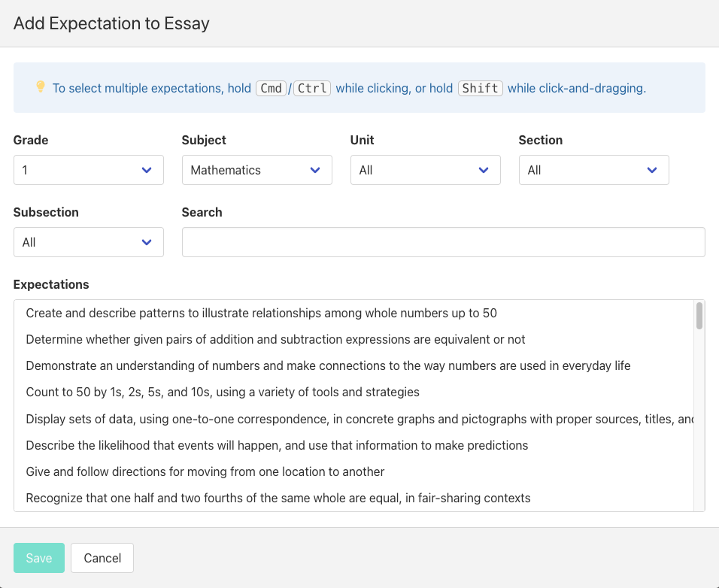Click into the Search input field
Image resolution: width=719 pixels, height=588 pixels.
pos(444,242)
